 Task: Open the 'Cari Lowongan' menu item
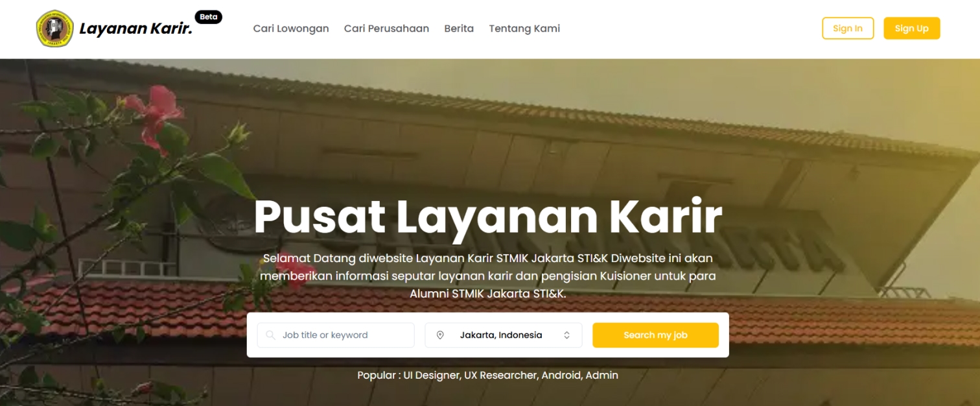(x=290, y=28)
